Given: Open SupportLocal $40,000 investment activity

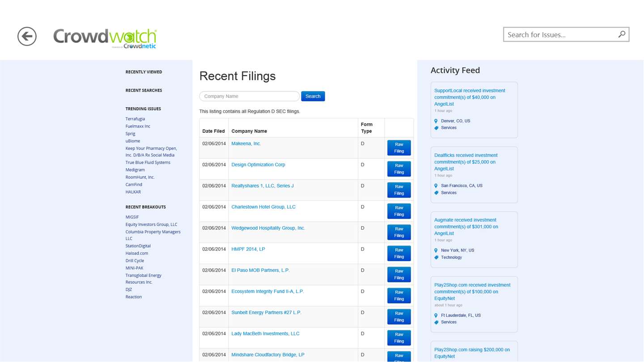Looking at the screenshot, I should click(x=470, y=97).
